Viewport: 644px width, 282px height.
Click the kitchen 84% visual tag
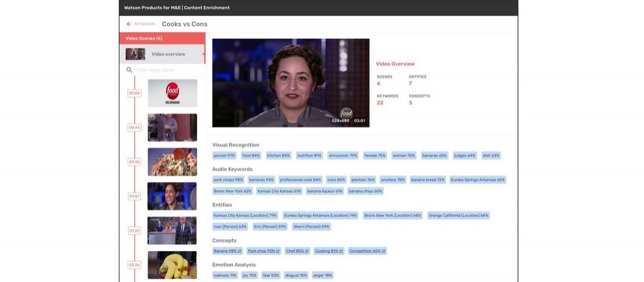click(278, 155)
